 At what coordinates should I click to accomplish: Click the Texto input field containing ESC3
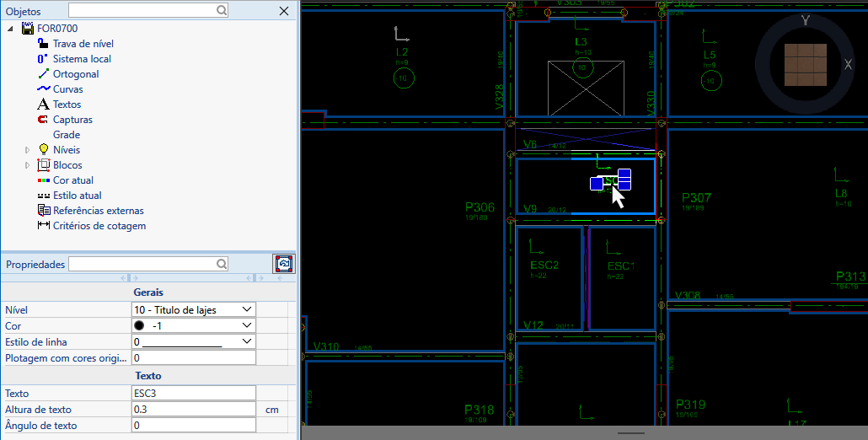[193, 394]
